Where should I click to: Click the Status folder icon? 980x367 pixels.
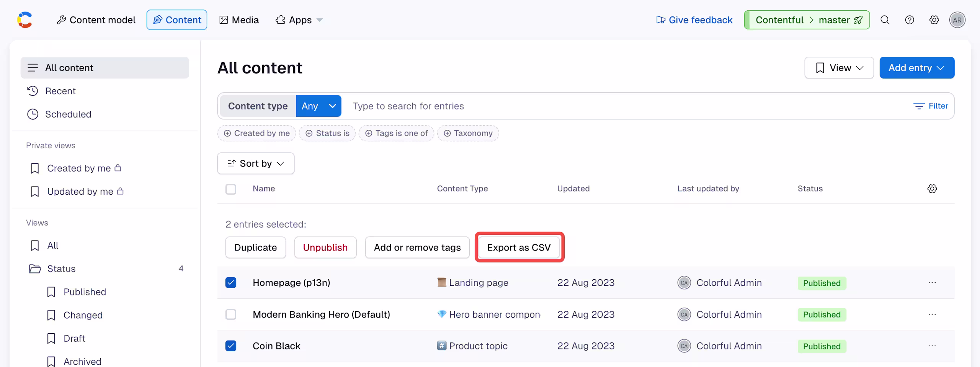tap(35, 269)
